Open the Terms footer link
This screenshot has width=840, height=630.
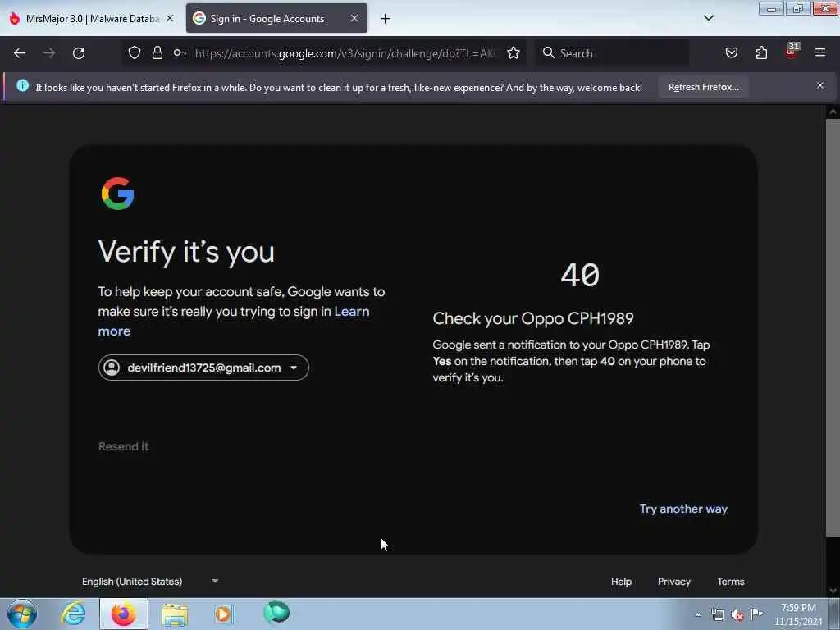(x=731, y=582)
